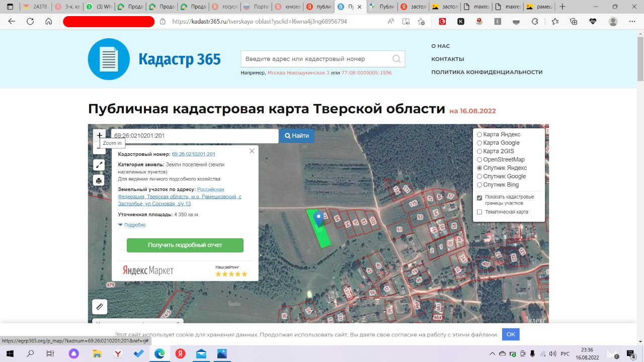Screen dimensions: 644x362
Task: Click the print map icon
Action: pos(99,180)
